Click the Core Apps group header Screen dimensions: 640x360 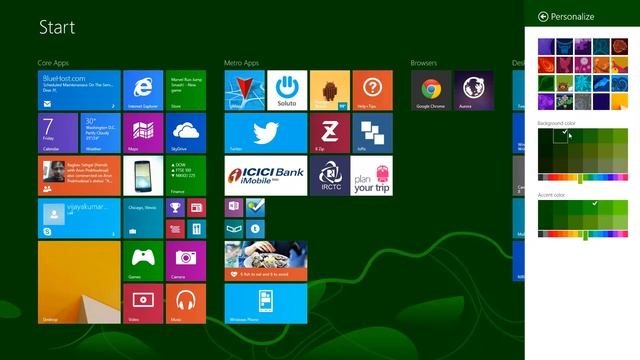pos(53,63)
